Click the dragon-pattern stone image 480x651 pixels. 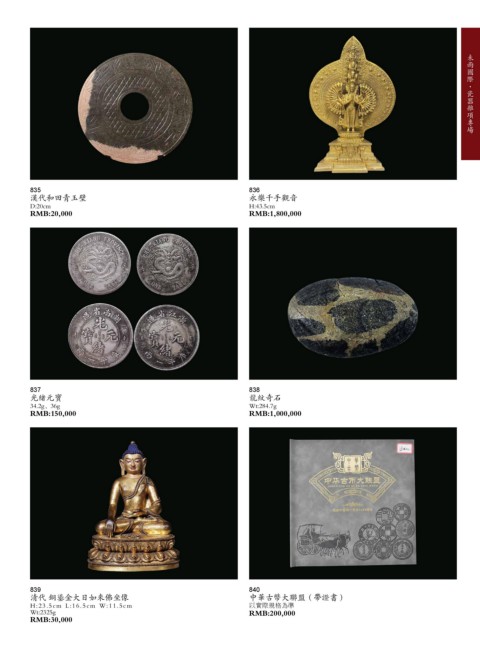click(353, 303)
